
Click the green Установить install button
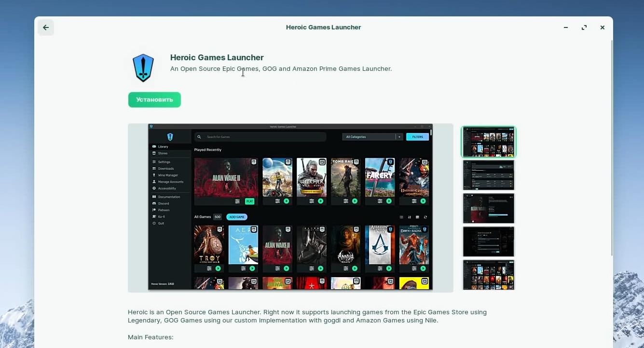[154, 100]
